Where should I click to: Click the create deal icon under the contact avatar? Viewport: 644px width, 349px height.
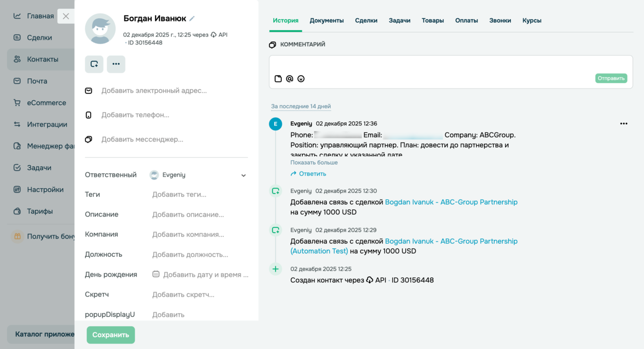(x=94, y=64)
